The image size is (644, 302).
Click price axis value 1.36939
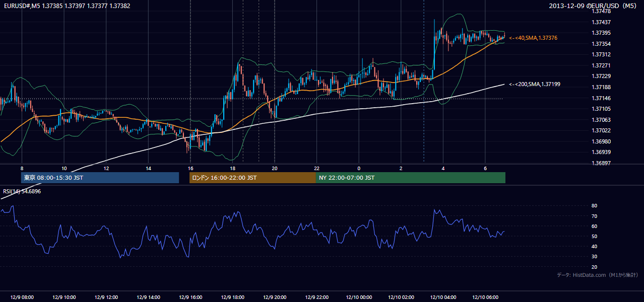601,152
